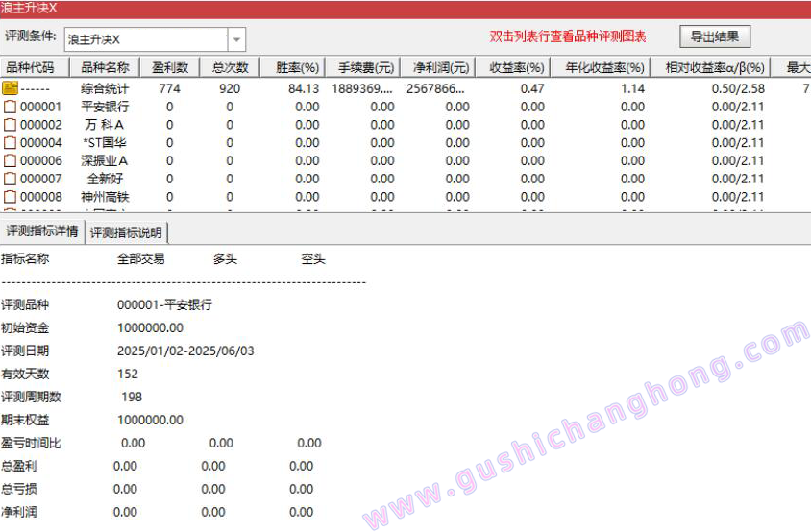Click the red hint 双击列表行查看品种评测图表

coord(568,36)
